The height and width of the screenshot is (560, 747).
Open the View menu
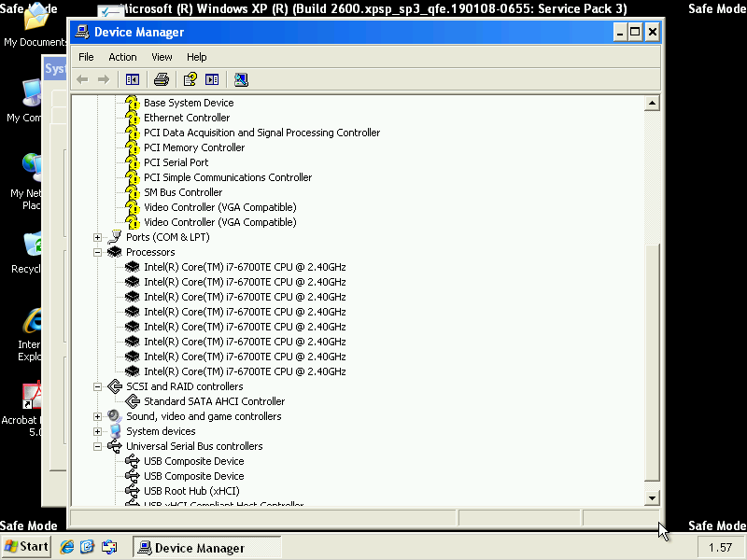click(x=162, y=57)
